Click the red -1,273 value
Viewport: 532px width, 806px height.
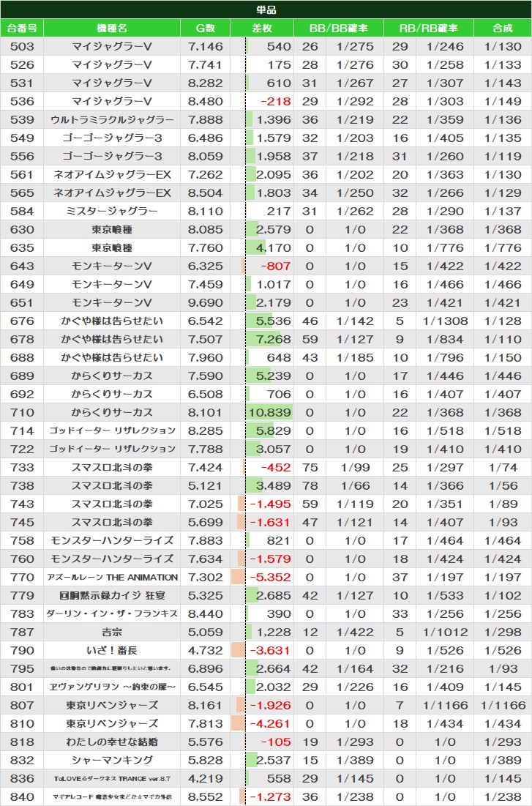tap(270, 796)
